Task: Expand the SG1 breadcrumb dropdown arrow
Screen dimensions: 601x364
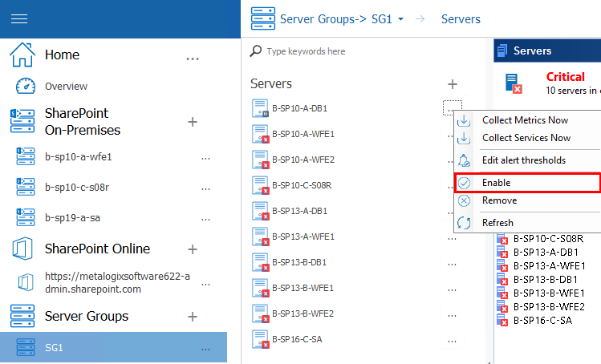Action: point(401,18)
